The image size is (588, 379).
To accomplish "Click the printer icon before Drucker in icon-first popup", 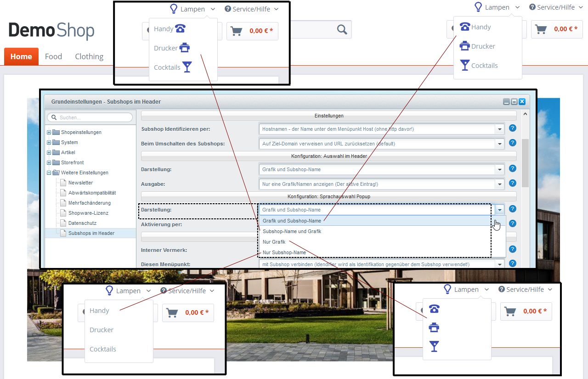I will [x=465, y=46].
